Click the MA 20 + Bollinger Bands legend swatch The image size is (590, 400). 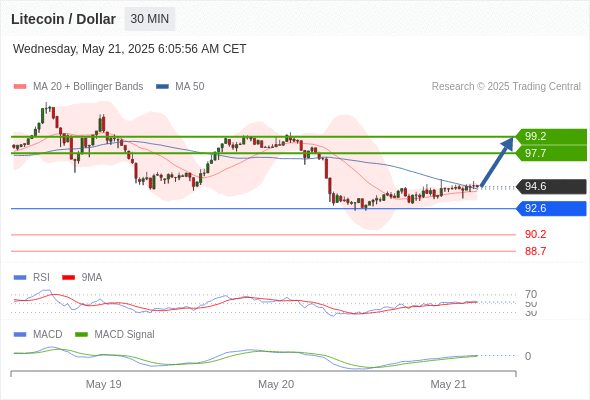[x=20, y=87]
